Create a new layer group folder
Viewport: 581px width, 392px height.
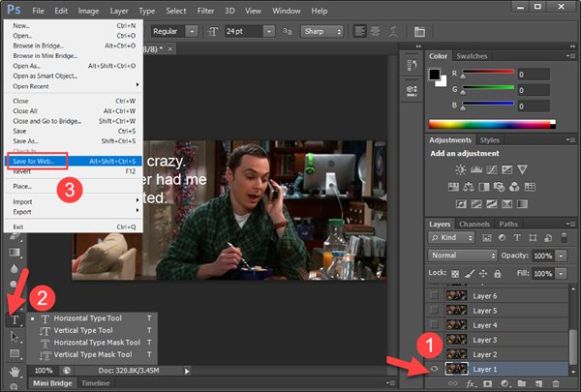[522, 383]
